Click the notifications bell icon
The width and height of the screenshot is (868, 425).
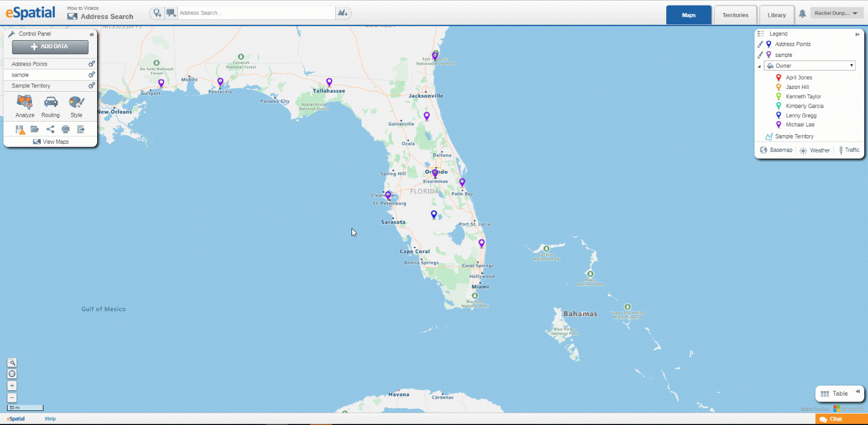(802, 14)
